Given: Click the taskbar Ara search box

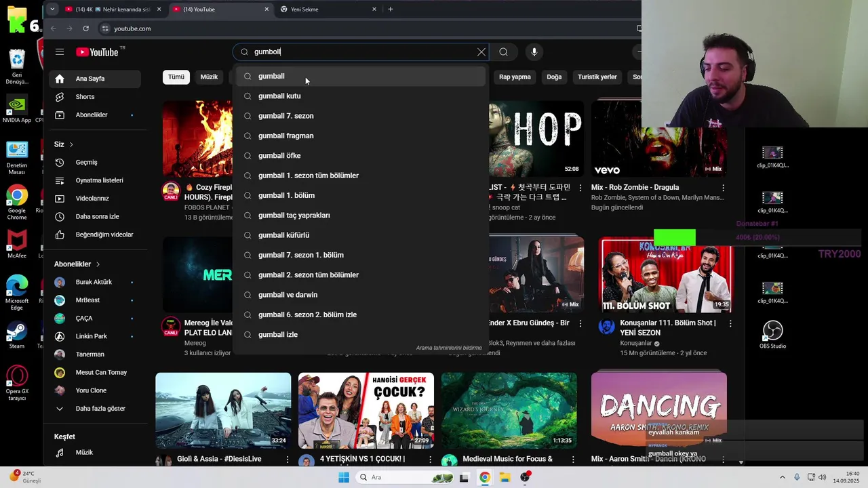Looking at the screenshot, I should coord(405,478).
